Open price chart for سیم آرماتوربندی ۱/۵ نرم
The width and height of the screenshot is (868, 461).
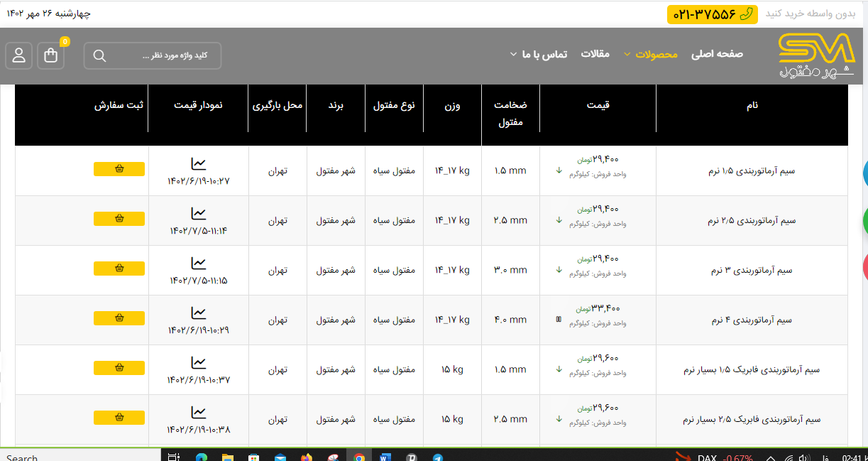pyautogui.click(x=199, y=164)
